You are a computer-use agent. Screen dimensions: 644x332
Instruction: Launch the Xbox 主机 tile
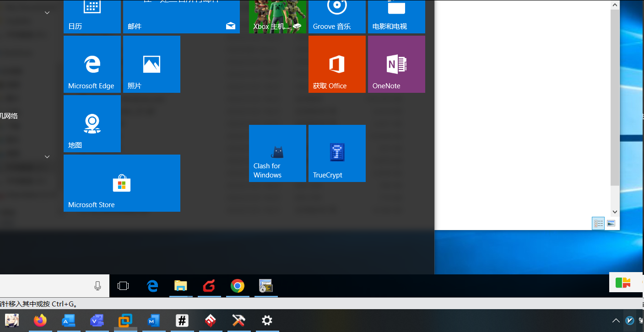[277, 16]
